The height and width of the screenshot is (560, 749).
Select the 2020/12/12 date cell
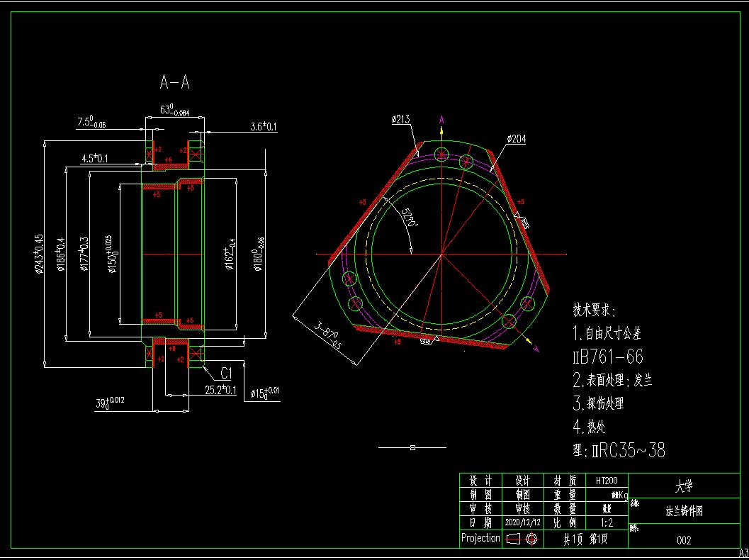point(523,522)
